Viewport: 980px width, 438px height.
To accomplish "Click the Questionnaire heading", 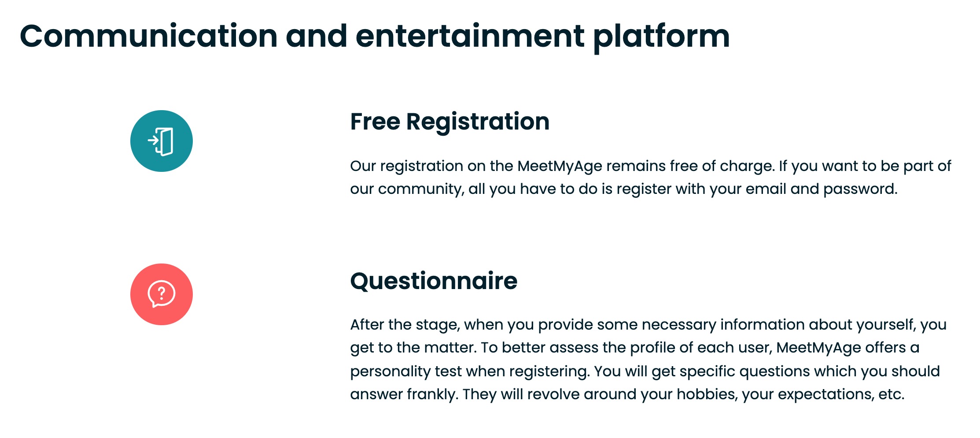I will pos(434,281).
